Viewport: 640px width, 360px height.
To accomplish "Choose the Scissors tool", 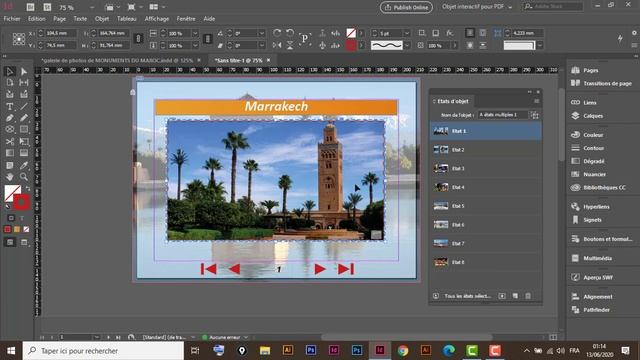I will pyautogui.click(x=10, y=142).
